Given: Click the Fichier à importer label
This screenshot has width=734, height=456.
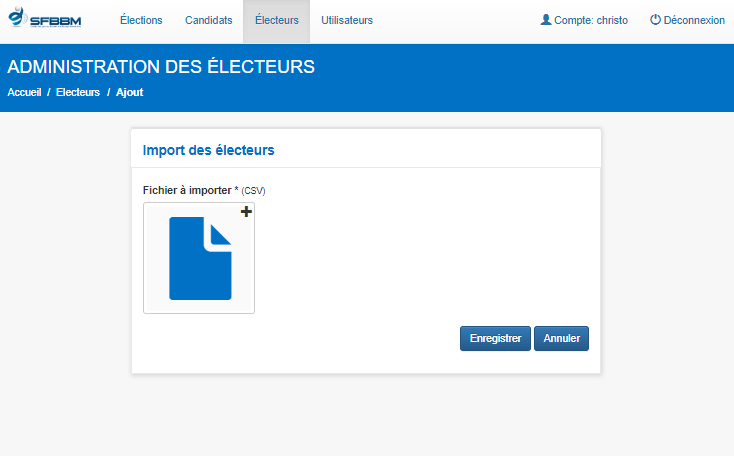Looking at the screenshot, I should (x=187, y=191).
